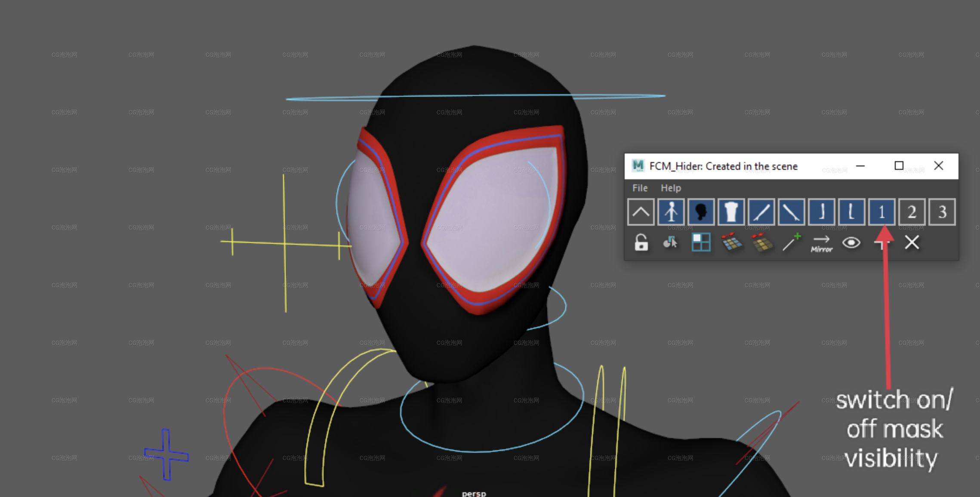
Task: Click the line with green plus icon
Action: coord(791,242)
